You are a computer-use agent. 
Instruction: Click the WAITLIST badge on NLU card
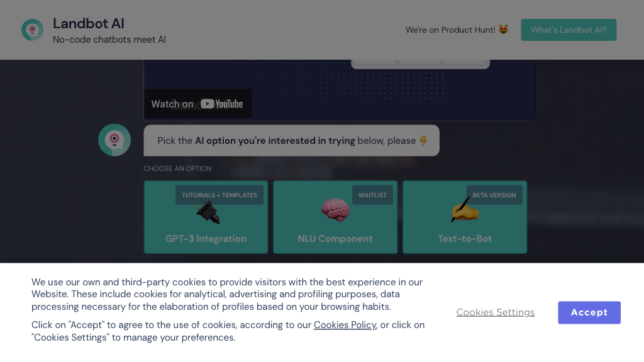[x=372, y=195]
